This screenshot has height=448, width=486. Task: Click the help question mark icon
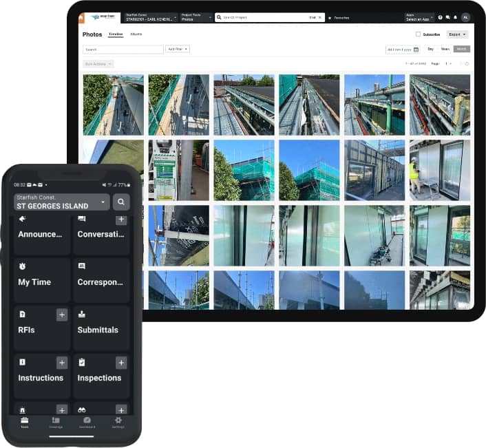point(440,17)
